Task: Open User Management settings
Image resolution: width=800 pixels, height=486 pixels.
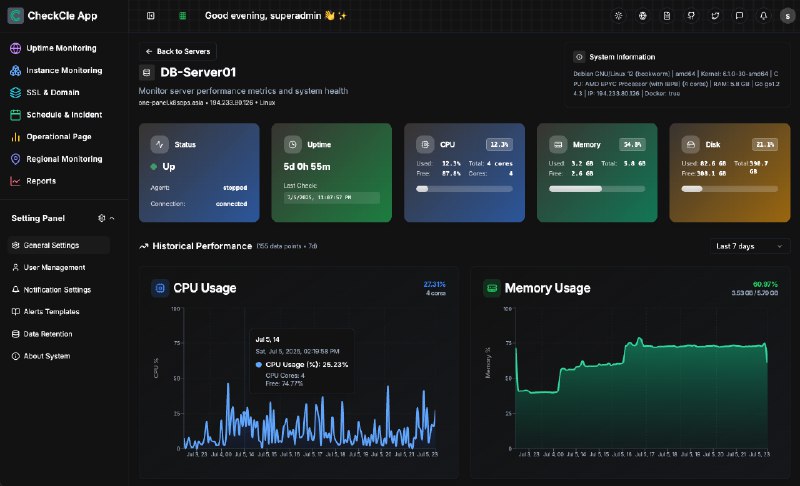Action: pyautogui.click(x=54, y=267)
